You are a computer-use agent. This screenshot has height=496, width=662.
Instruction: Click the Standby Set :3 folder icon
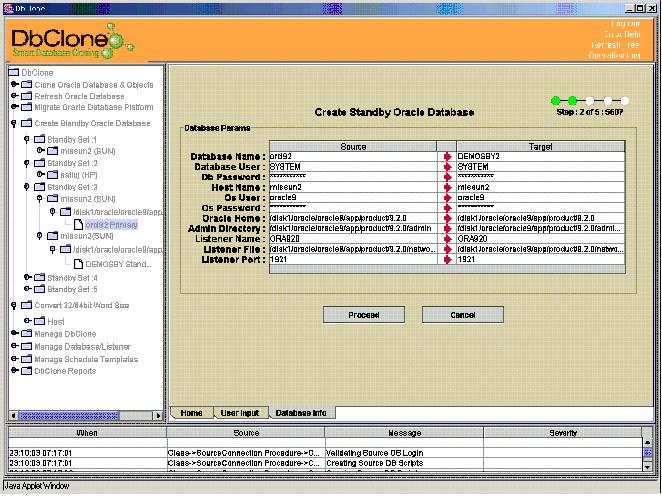[39, 187]
